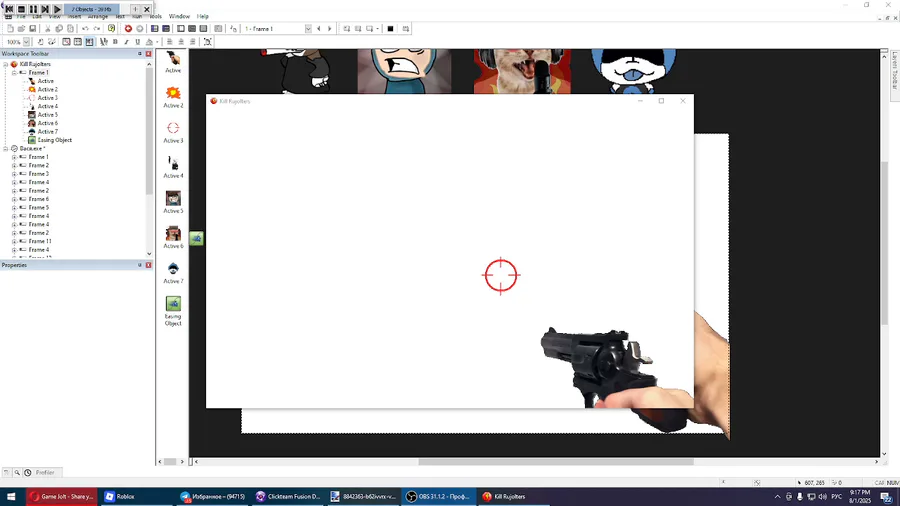The height and width of the screenshot is (506, 900).
Task: Expand Frame 5 in the workspace tree
Action: 14,208
